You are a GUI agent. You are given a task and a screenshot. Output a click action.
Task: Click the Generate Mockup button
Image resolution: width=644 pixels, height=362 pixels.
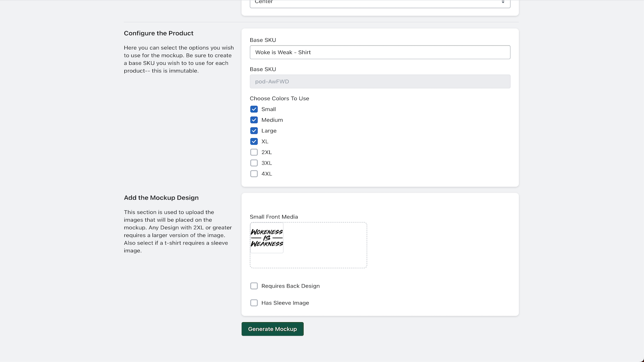272,329
